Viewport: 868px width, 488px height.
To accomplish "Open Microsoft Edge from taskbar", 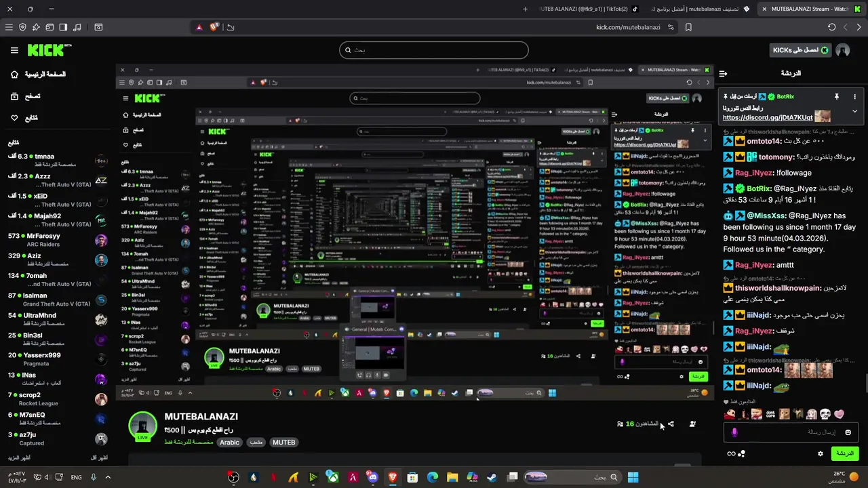I will point(432,477).
